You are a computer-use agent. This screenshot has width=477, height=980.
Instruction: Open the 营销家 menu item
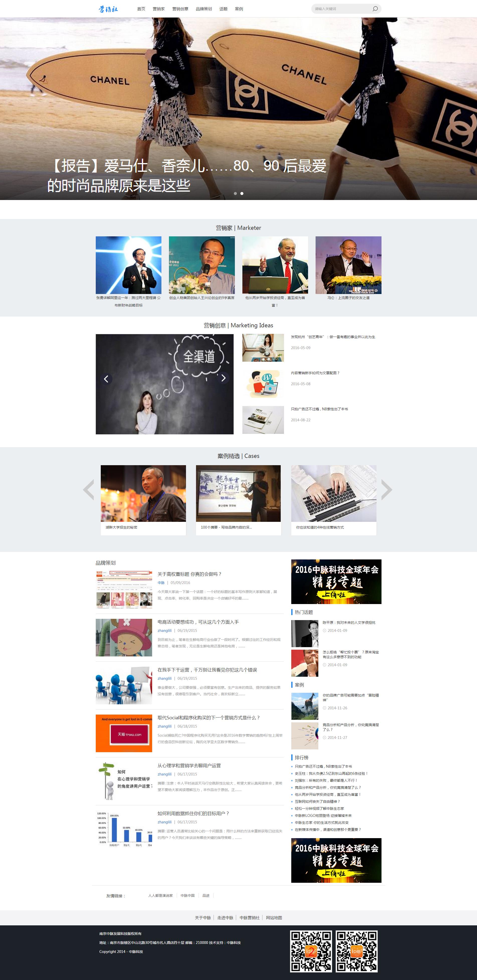pos(159,9)
